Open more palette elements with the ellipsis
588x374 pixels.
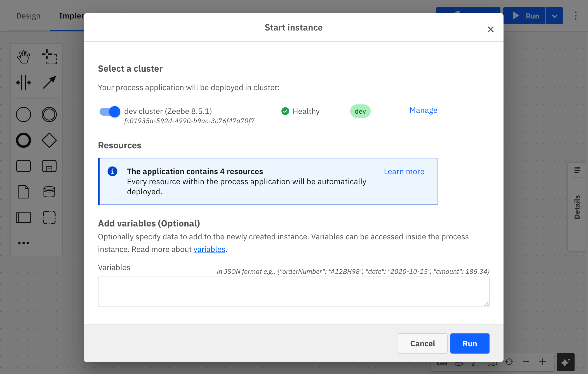click(x=23, y=243)
